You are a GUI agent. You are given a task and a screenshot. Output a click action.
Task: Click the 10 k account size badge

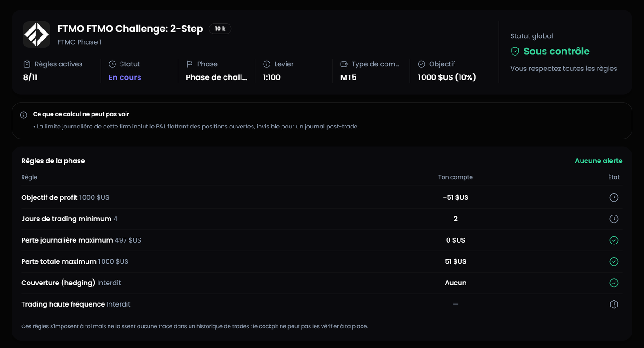[x=220, y=29]
